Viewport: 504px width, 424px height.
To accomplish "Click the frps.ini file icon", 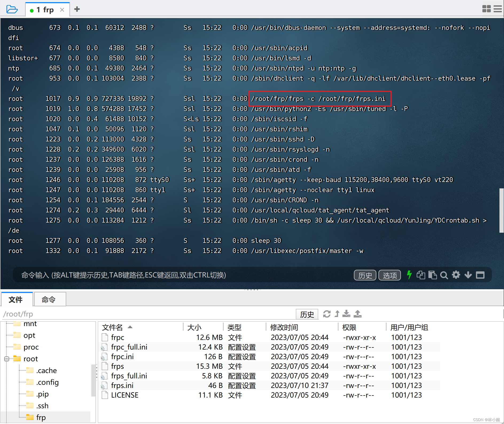I will tap(104, 386).
